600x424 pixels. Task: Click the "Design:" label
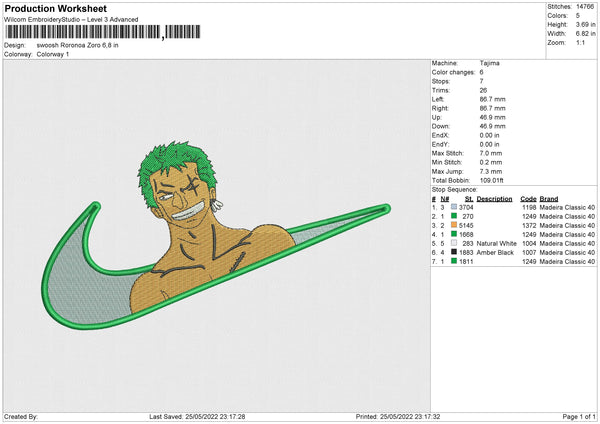(x=15, y=45)
